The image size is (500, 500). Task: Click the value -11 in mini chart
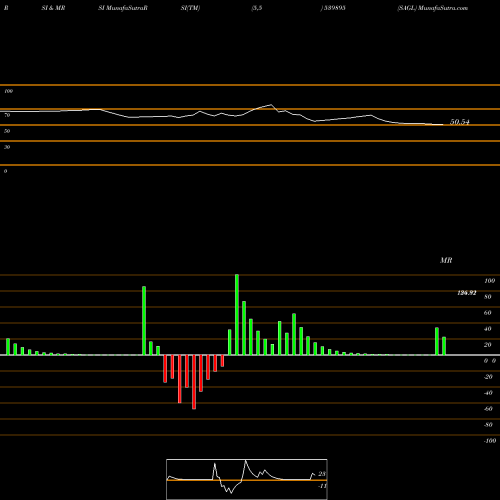pyautogui.click(x=322, y=486)
